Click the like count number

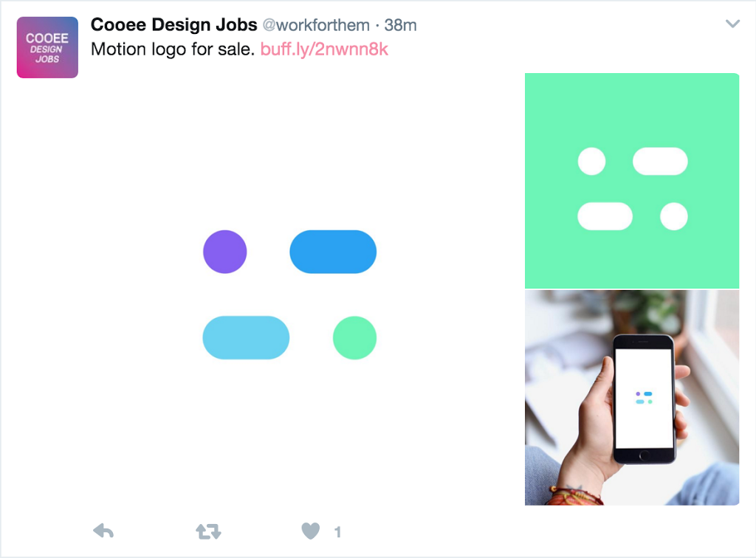pos(337,531)
